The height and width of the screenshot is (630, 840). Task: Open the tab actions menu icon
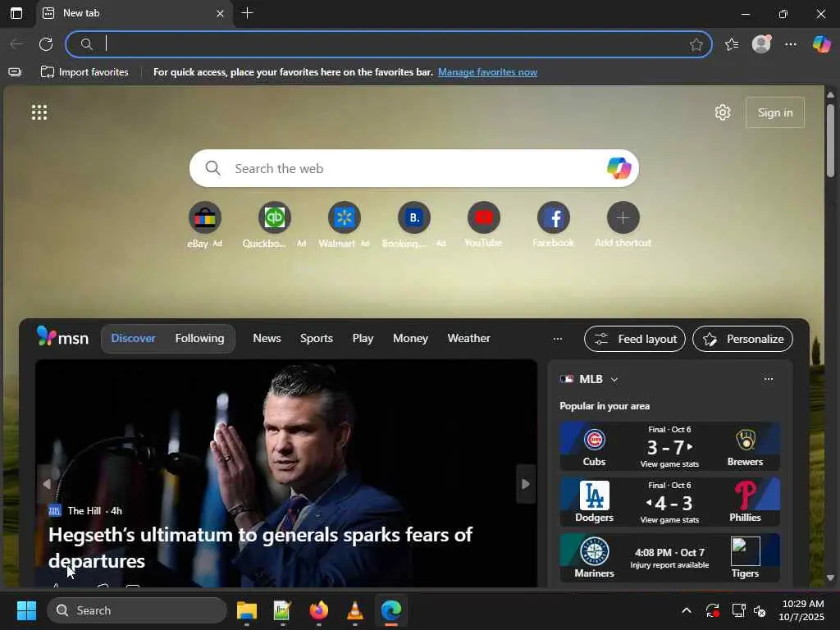(x=16, y=13)
